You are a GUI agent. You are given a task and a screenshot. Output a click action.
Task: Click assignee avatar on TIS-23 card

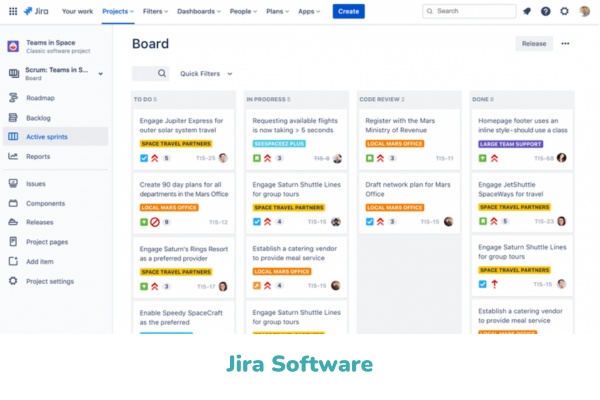pos(561,221)
